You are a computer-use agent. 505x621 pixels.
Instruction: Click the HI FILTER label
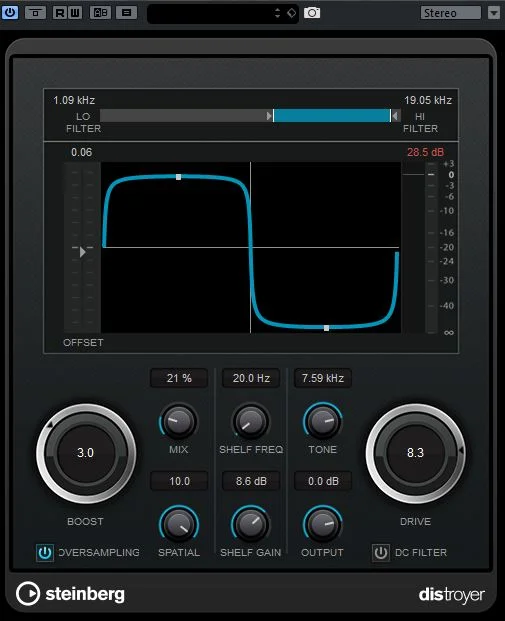coord(420,122)
